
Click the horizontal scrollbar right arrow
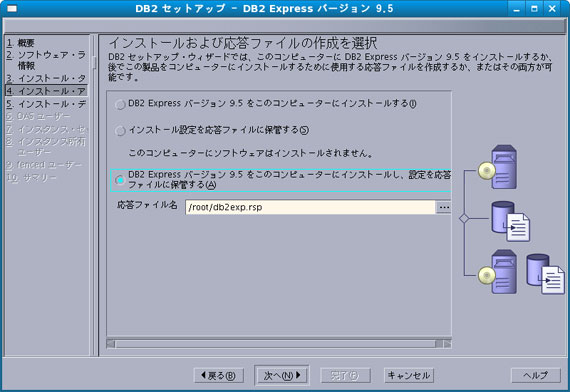447,344
